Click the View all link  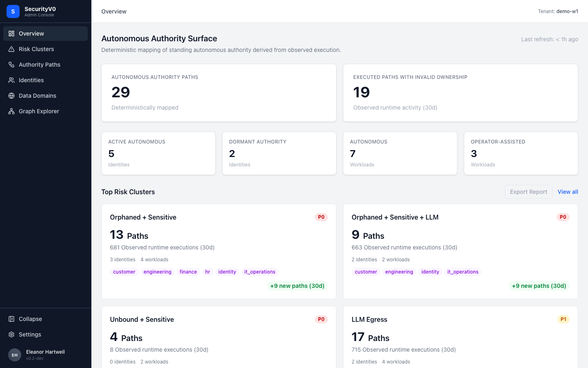point(568,192)
